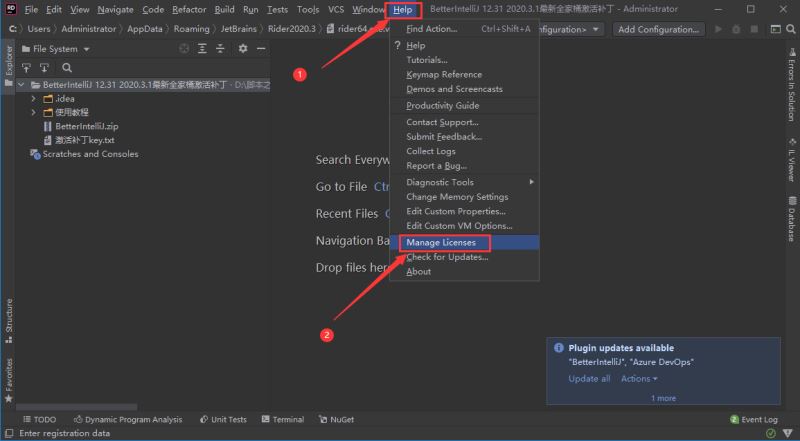Viewport: 800px width, 441px height.
Task: Open the Structure side panel
Action: [x=9, y=321]
